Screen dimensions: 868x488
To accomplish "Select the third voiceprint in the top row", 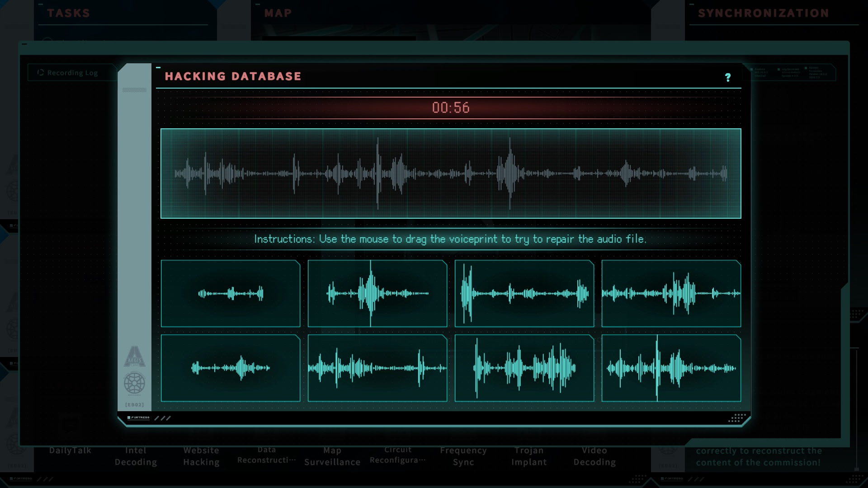I will pyautogui.click(x=524, y=293).
